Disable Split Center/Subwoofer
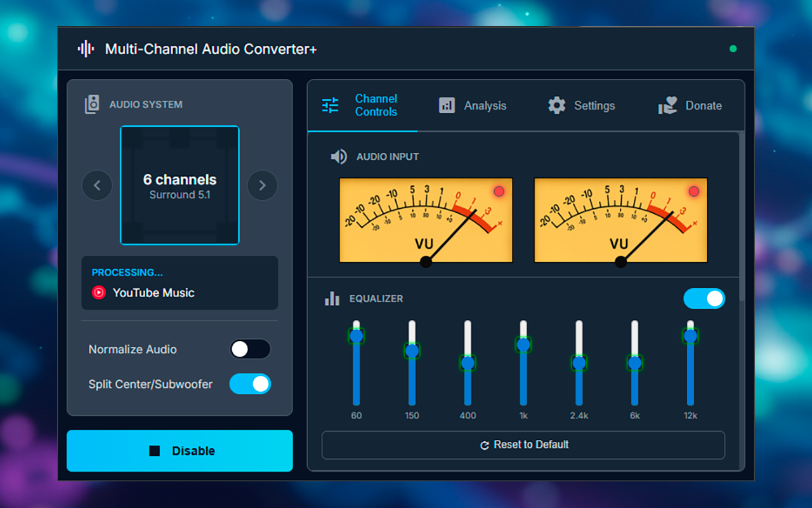 pyautogui.click(x=250, y=384)
